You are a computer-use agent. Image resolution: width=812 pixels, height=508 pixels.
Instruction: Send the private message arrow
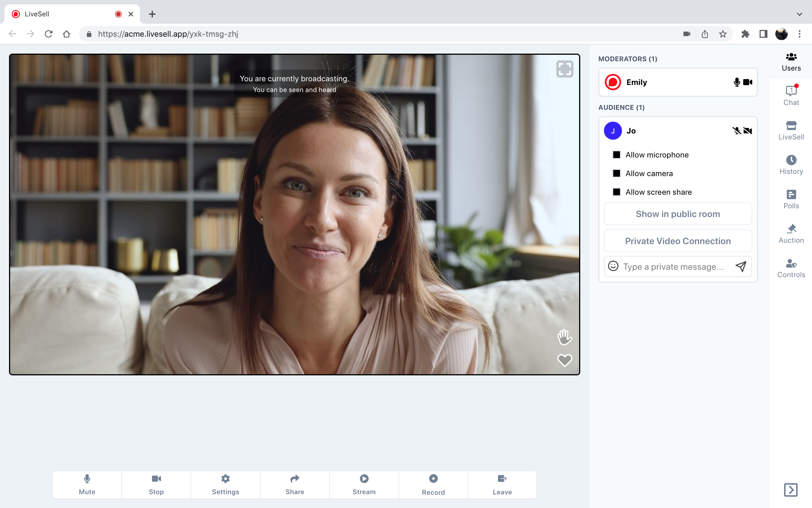pos(741,266)
